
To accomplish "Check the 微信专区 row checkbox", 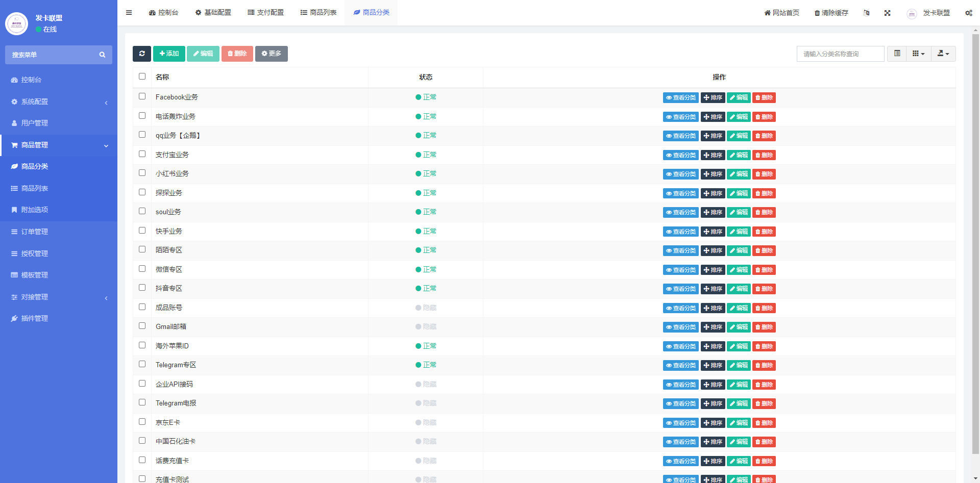I will 142,269.
